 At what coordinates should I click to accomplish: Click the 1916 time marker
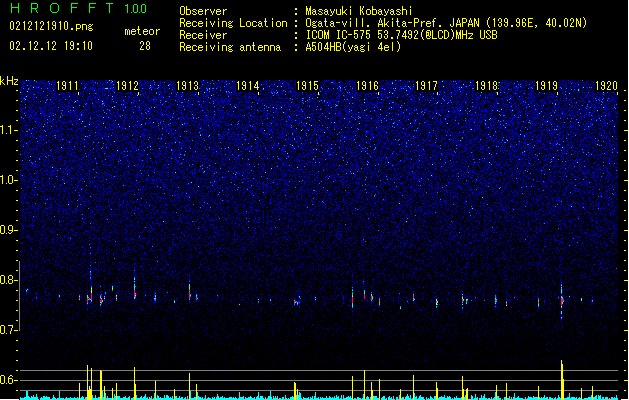(367, 85)
